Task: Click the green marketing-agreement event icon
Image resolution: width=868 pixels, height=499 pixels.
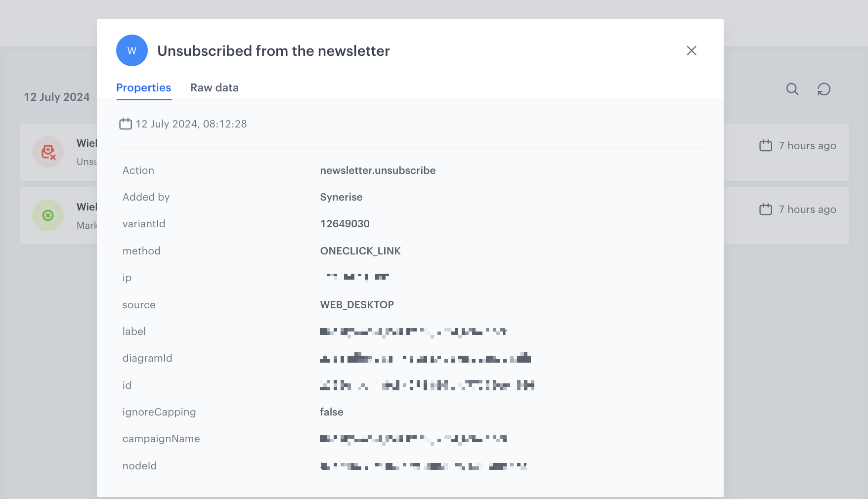Action: tap(48, 215)
